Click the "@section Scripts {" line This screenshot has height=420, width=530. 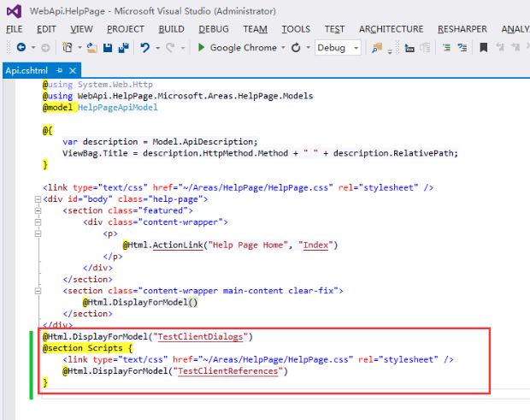click(x=88, y=348)
